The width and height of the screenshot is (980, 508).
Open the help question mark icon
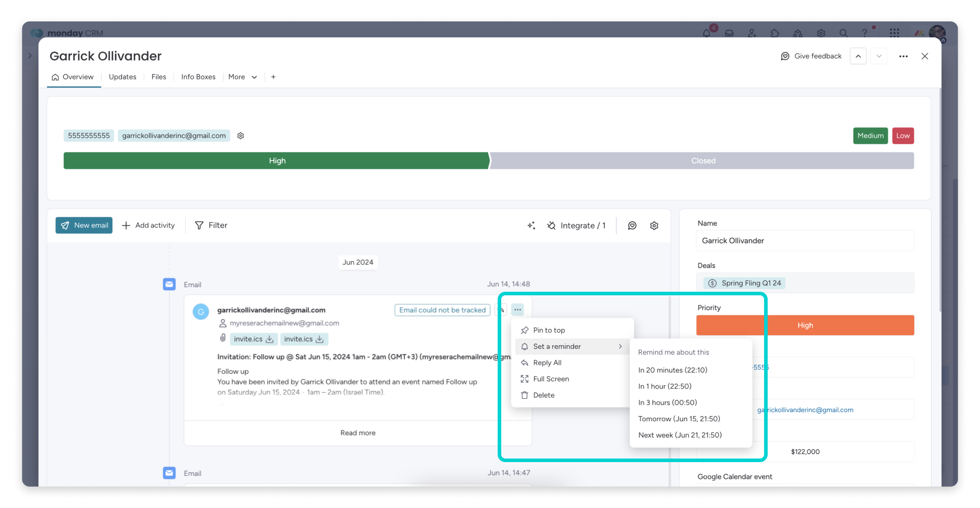click(x=864, y=33)
